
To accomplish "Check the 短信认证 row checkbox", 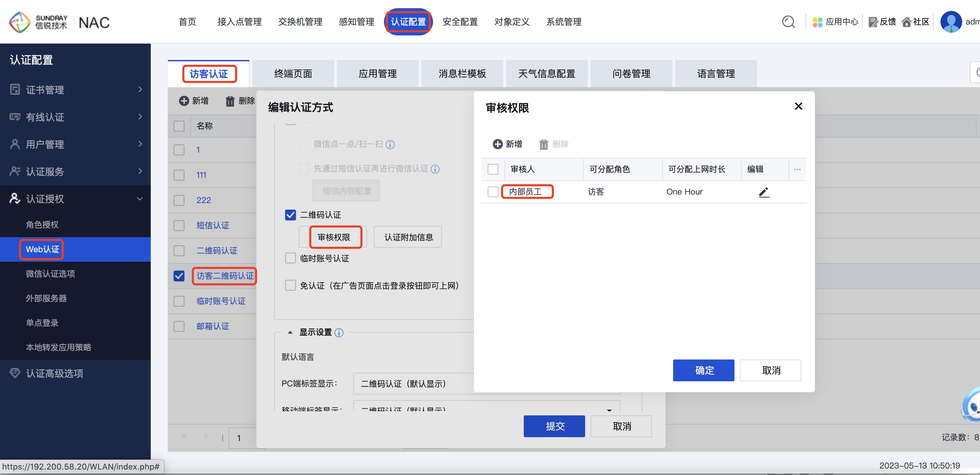I will [179, 225].
